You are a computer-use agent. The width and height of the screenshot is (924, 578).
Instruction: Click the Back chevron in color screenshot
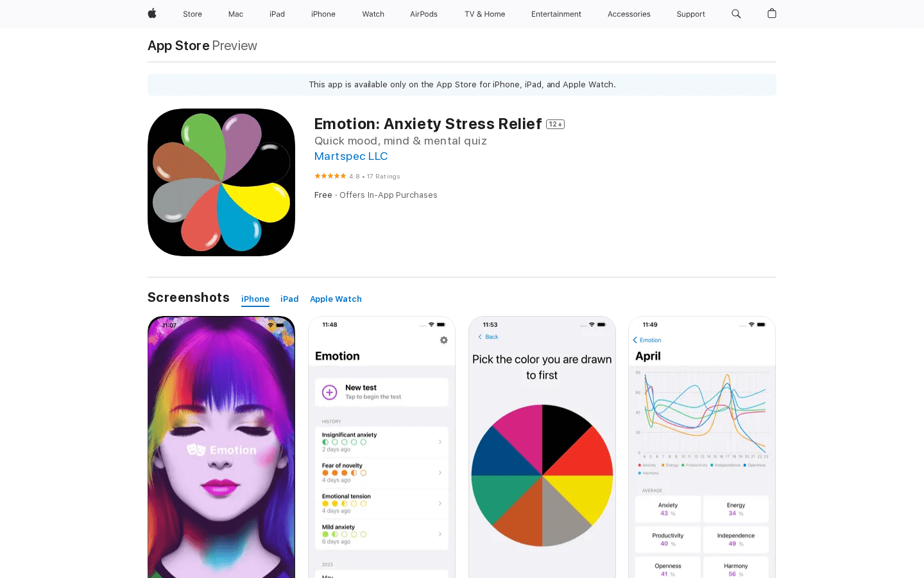coord(480,337)
